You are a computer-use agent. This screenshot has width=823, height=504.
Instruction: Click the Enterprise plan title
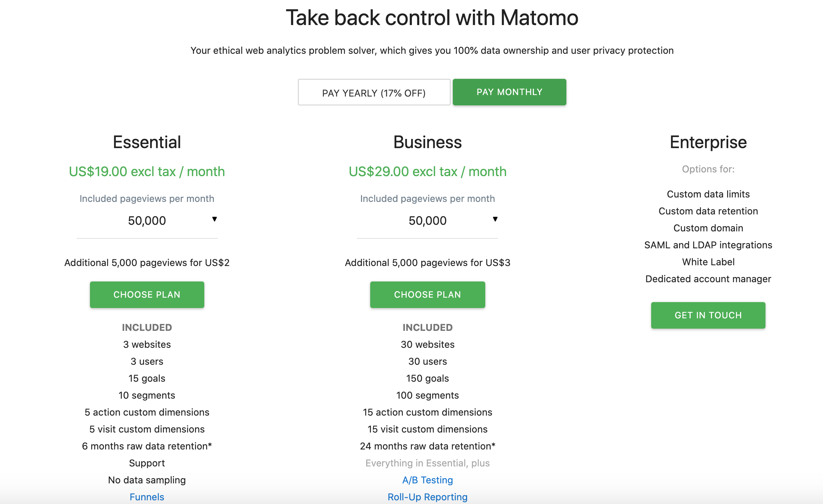coord(708,142)
